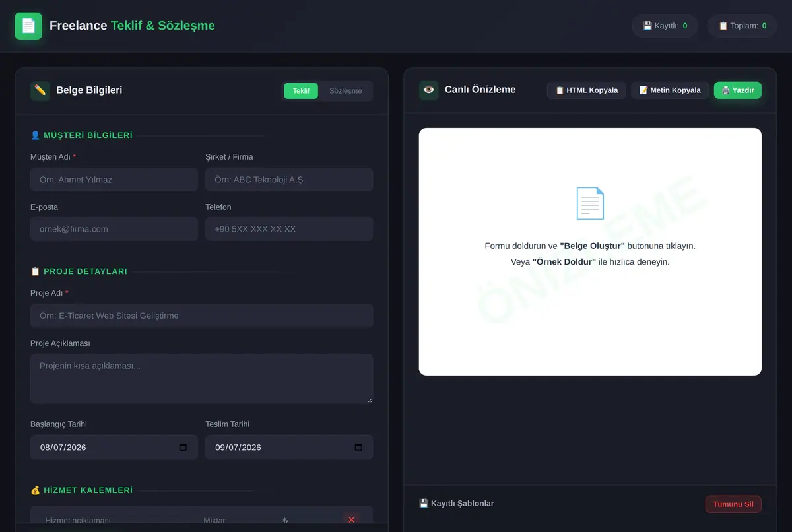Copy preview text with Metin Kopyala
This screenshot has height=532, width=792.
[670, 90]
